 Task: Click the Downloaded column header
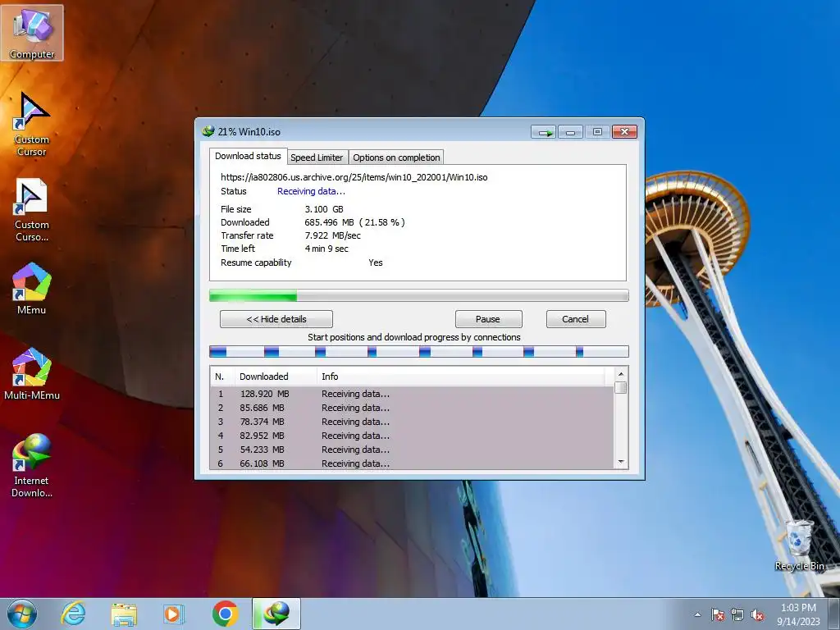276,377
